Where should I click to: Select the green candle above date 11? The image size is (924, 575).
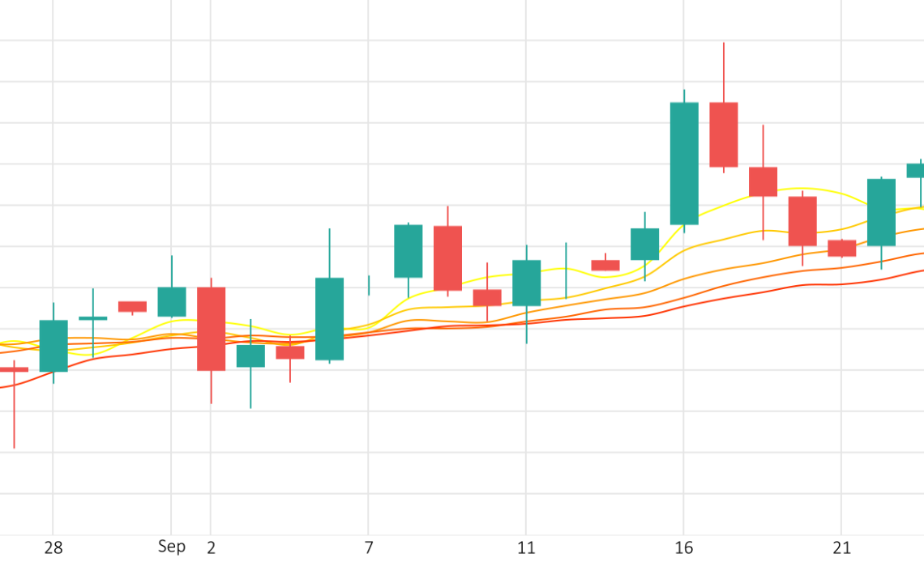point(526,283)
